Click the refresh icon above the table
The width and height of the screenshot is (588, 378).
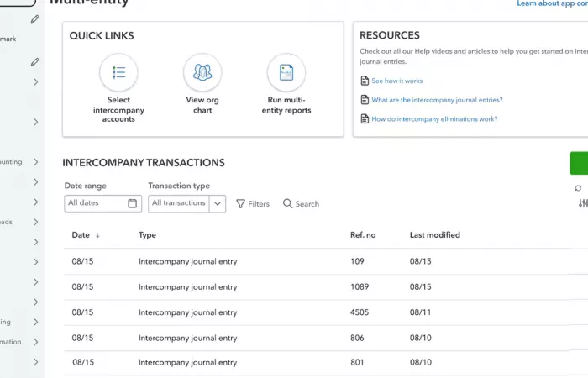[578, 188]
